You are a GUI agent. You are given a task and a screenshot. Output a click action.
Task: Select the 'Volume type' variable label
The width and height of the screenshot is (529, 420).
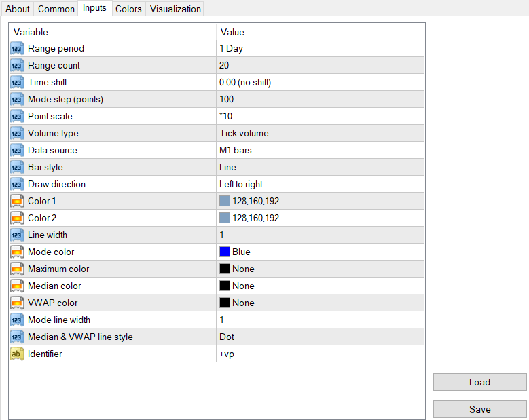click(x=53, y=134)
